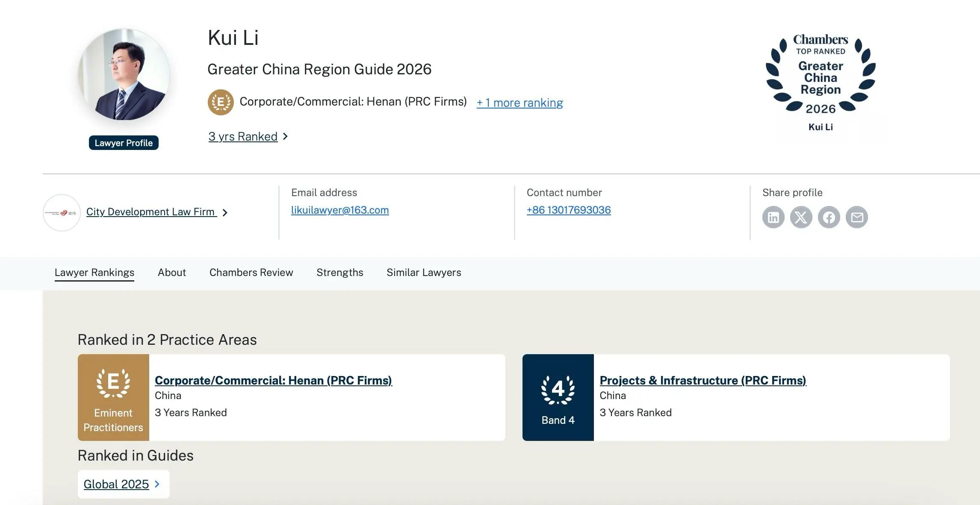
Task: View Similar Lawyers tab
Action: coord(424,273)
